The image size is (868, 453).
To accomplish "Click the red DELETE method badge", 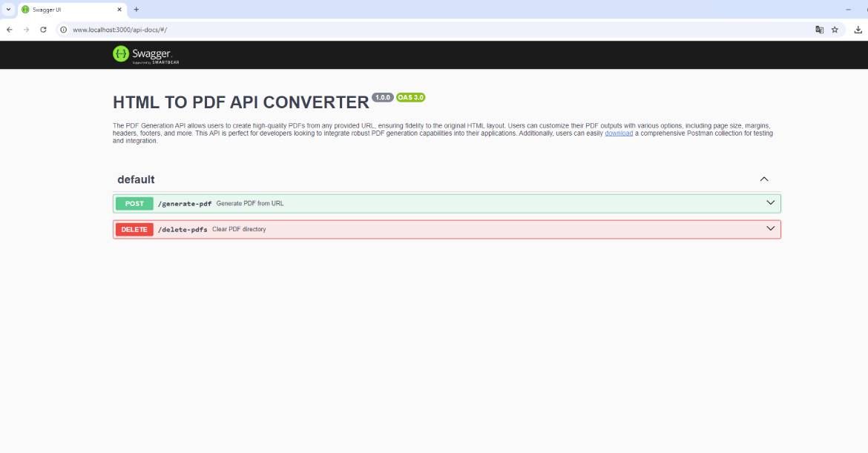I will (x=134, y=230).
